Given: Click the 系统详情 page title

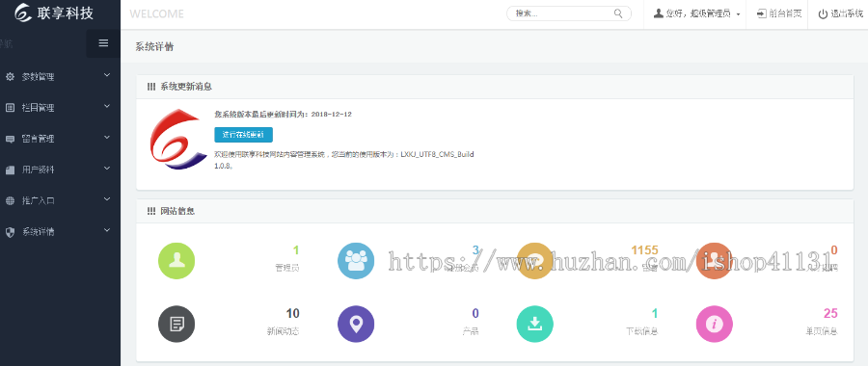Looking at the screenshot, I should 154,46.
